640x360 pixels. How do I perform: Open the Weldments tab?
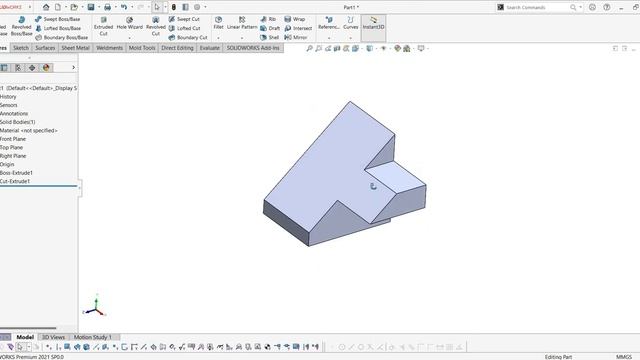coord(109,48)
